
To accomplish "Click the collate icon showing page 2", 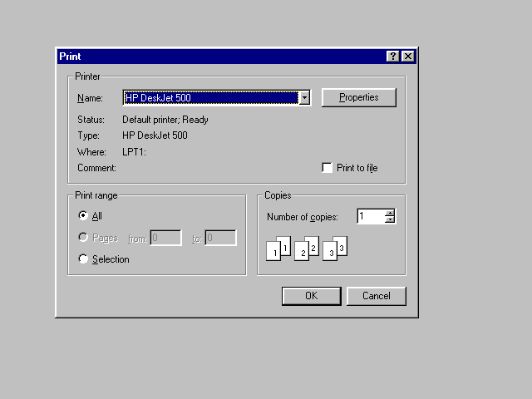I will (307, 248).
